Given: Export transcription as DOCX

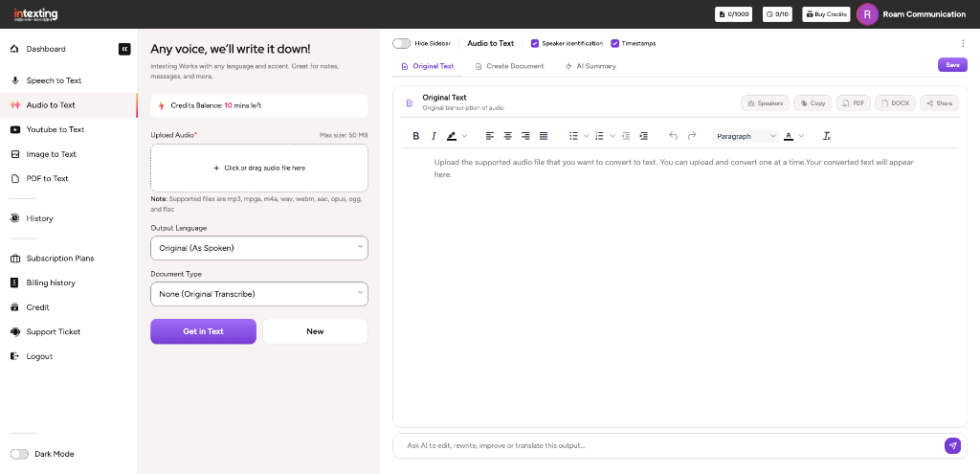Looking at the screenshot, I should [x=896, y=103].
